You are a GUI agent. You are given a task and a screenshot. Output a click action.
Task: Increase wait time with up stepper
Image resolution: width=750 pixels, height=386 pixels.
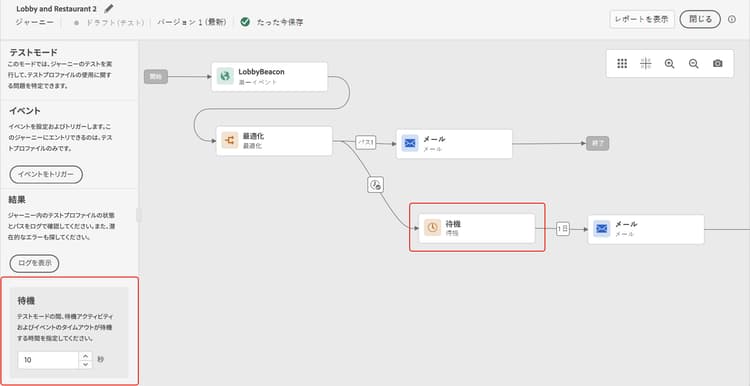tap(85, 356)
